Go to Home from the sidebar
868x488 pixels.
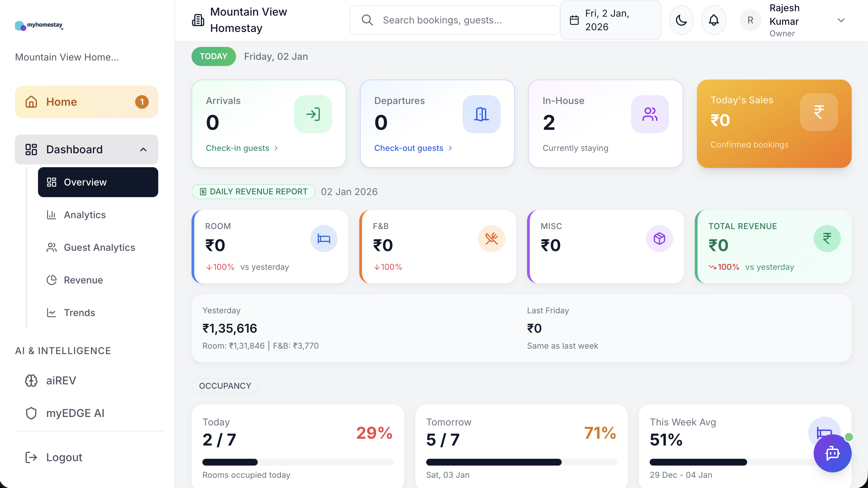(61, 102)
